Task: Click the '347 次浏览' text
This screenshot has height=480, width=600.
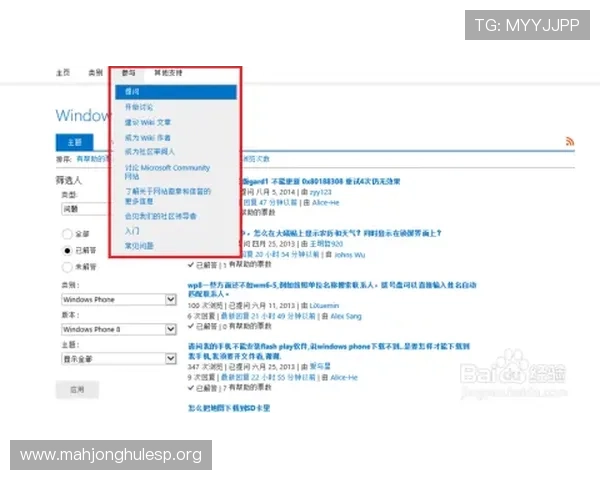Action: click(205, 367)
